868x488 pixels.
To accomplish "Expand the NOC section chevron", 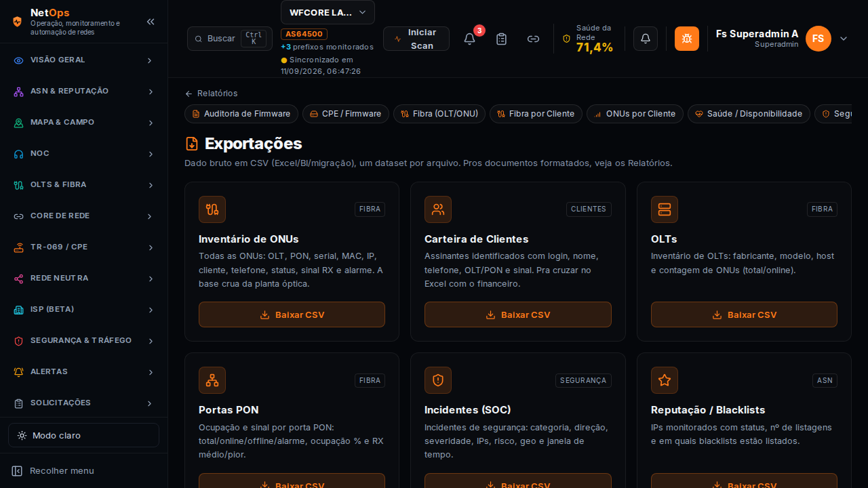I will tap(150, 154).
